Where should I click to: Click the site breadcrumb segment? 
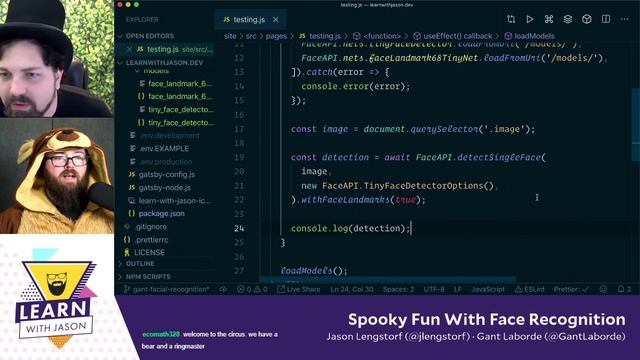tap(230, 36)
